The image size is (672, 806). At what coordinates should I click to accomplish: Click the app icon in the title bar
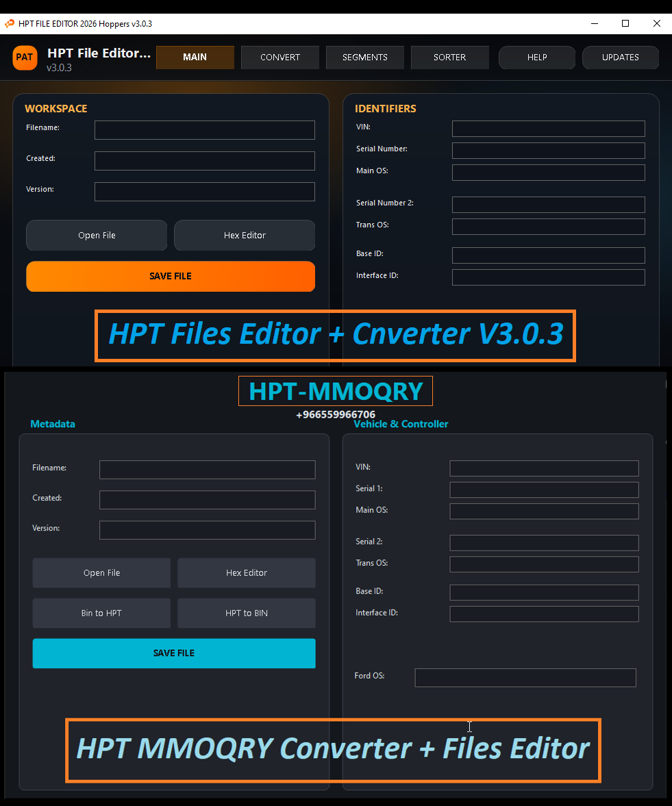point(10,23)
